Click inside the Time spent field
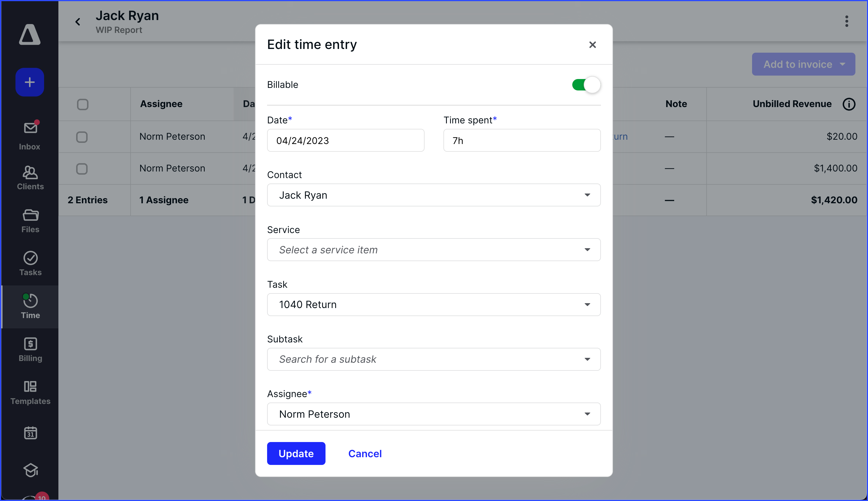This screenshot has width=868, height=501. click(521, 140)
